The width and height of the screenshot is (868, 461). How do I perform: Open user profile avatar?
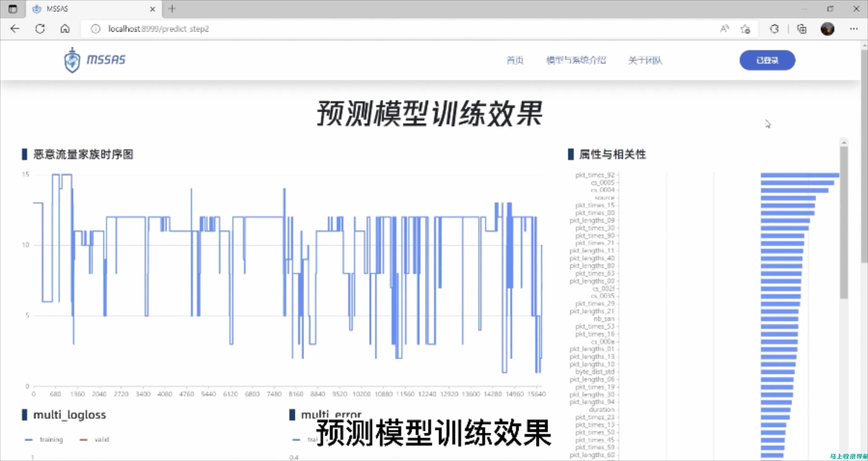click(827, 29)
